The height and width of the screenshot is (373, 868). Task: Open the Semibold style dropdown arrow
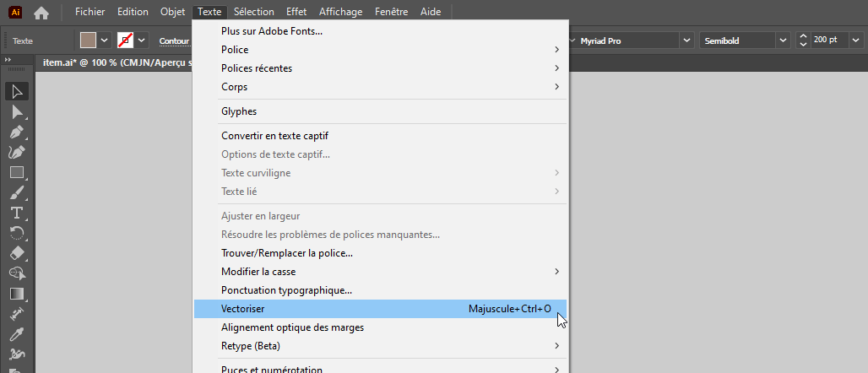[x=782, y=41]
